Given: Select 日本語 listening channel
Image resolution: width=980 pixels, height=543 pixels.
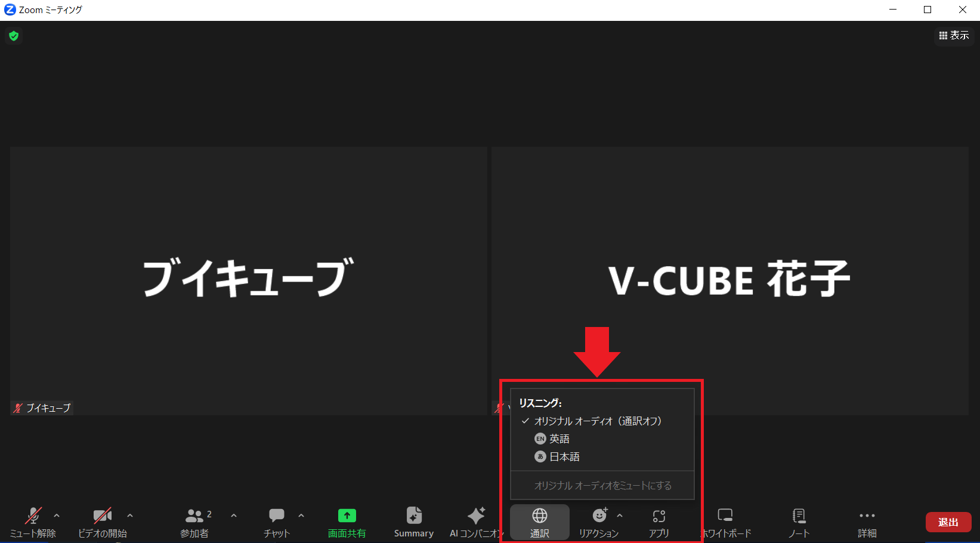Looking at the screenshot, I should [602, 456].
